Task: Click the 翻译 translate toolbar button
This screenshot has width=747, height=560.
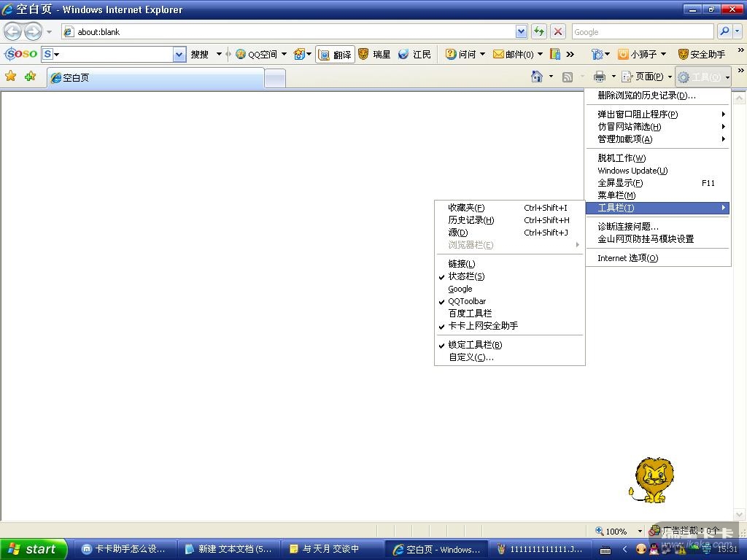Action: coord(335,55)
